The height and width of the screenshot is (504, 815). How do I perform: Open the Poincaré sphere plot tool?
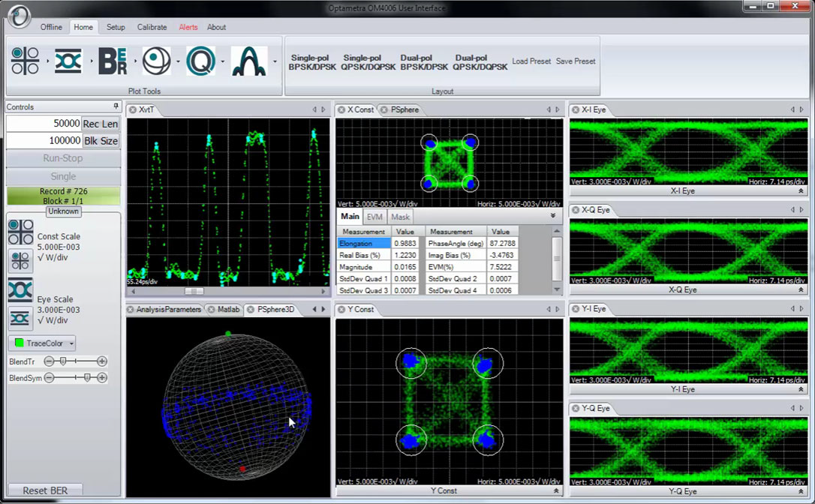(x=157, y=61)
